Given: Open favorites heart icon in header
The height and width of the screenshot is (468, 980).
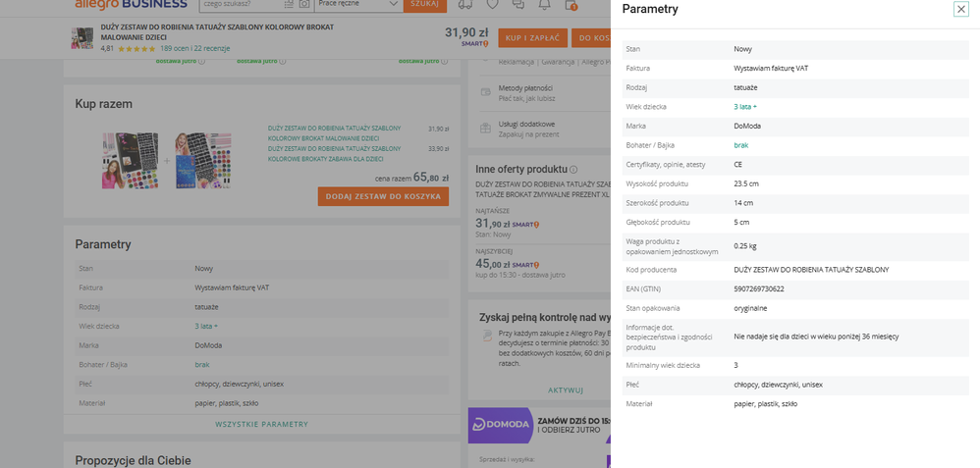Looking at the screenshot, I should [x=493, y=5].
